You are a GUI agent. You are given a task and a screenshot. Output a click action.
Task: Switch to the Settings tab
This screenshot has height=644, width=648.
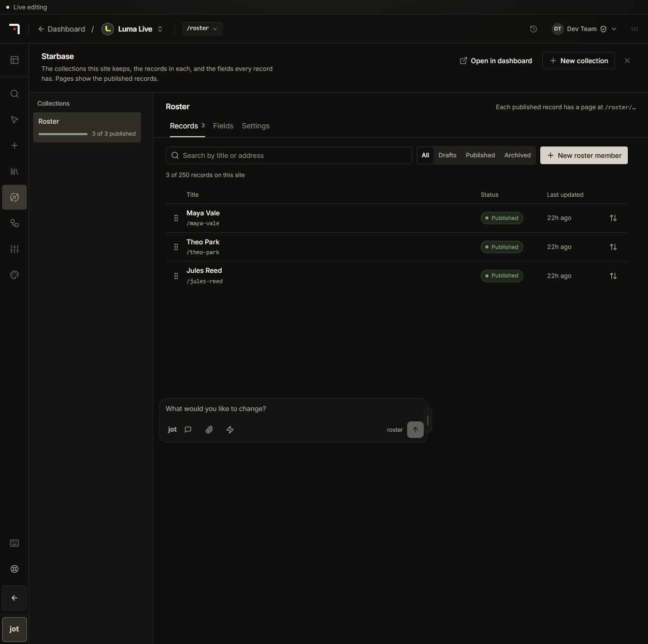click(x=255, y=126)
